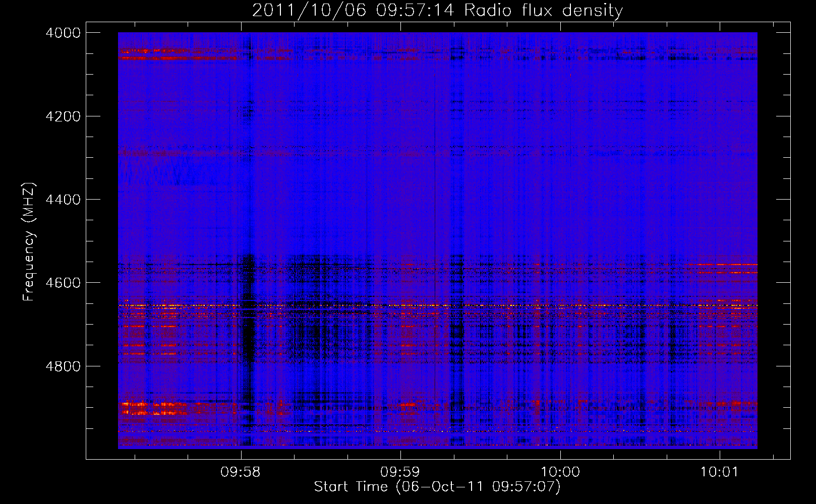
Task: Click the 09:58 time tick label
Action: click(x=241, y=472)
